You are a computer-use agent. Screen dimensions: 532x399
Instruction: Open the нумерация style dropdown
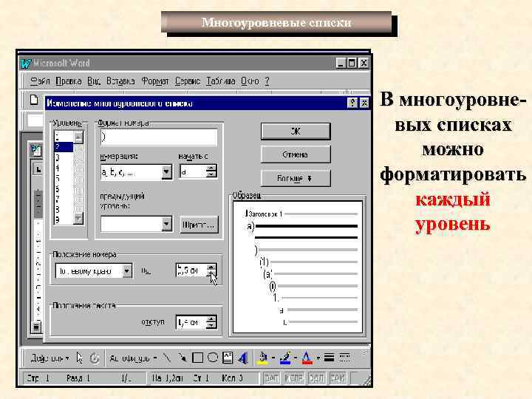(166, 172)
